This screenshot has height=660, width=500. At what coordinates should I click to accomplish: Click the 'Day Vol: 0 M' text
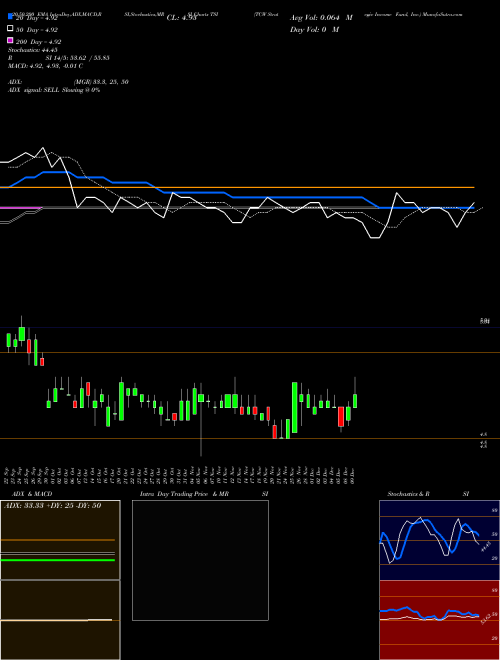tap(314, 29)
